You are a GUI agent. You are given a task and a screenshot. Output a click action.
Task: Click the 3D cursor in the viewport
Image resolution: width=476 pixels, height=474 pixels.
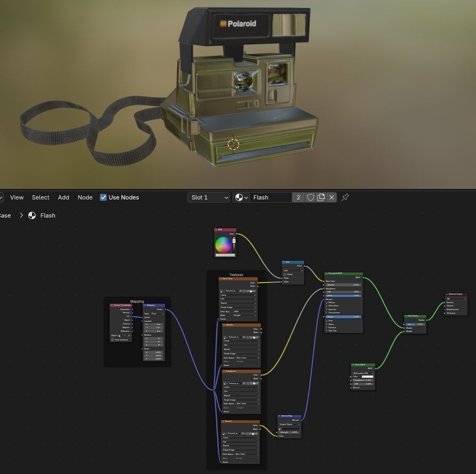click(233, 144)
